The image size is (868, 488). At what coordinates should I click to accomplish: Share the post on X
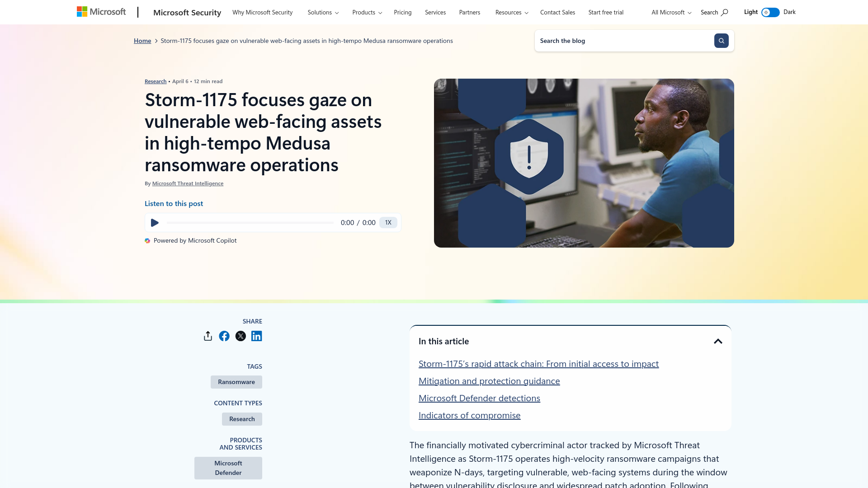(x=240, y=336)
